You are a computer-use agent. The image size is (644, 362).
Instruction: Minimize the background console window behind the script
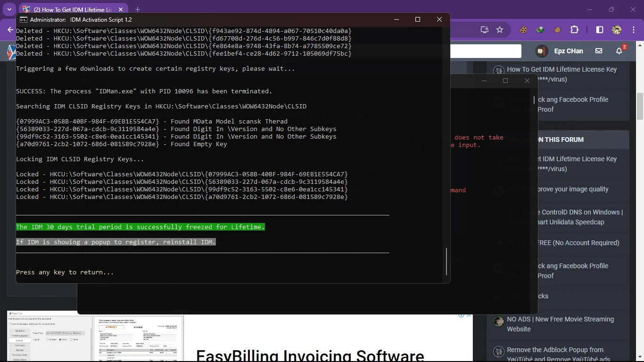click(x=484, y=81)
